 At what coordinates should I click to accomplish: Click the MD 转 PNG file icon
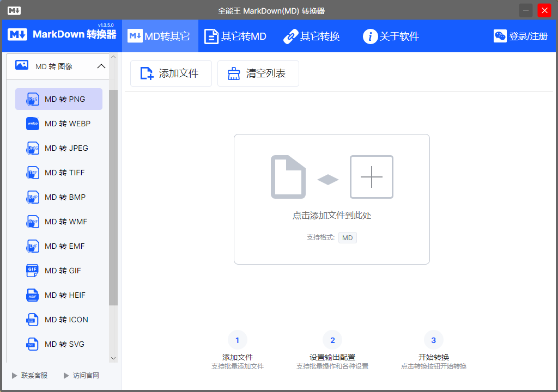[33, 99]
